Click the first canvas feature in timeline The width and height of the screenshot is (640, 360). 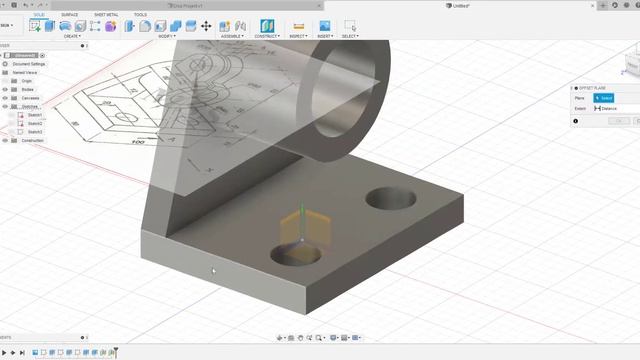pos(35,352)
